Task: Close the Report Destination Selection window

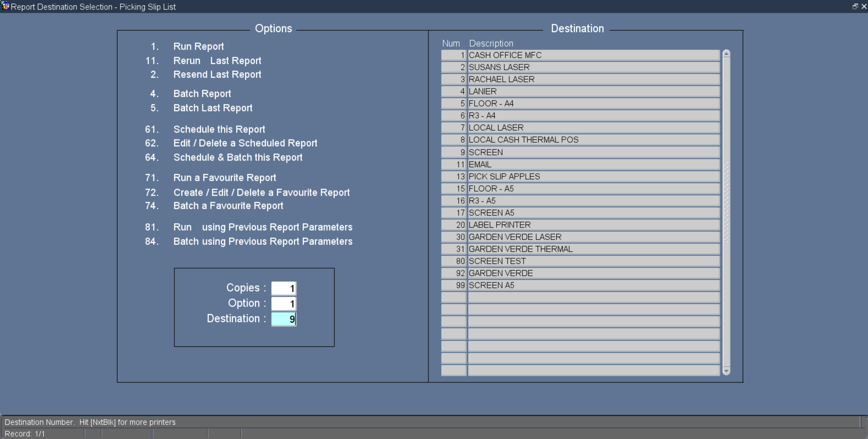Action: pyautogui.click(x=864, y=7)
